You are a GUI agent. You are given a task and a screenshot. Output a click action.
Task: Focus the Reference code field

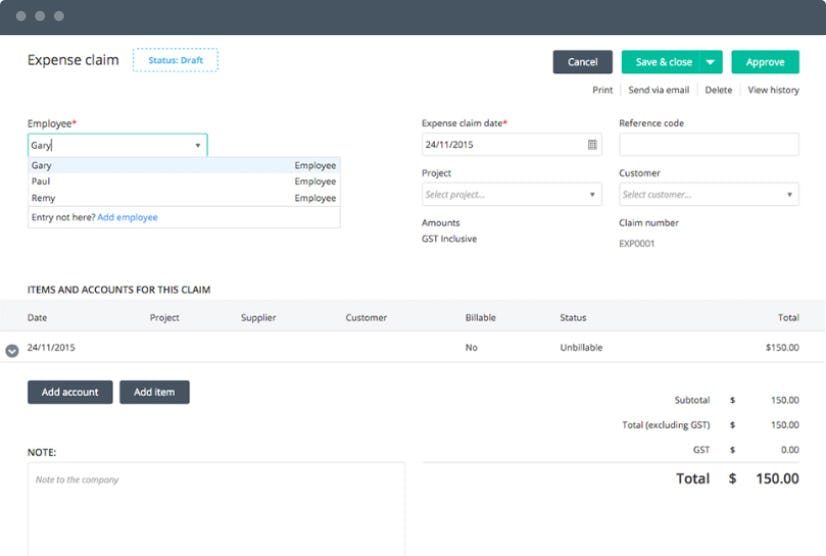(709, 144)
